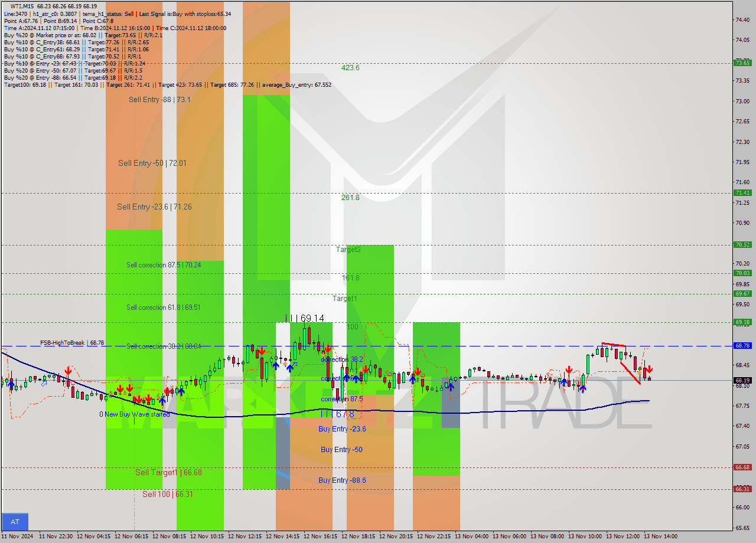Click the blue 68.78 price tag
This screenshot has width=756, height=543.
pos(742,346)
